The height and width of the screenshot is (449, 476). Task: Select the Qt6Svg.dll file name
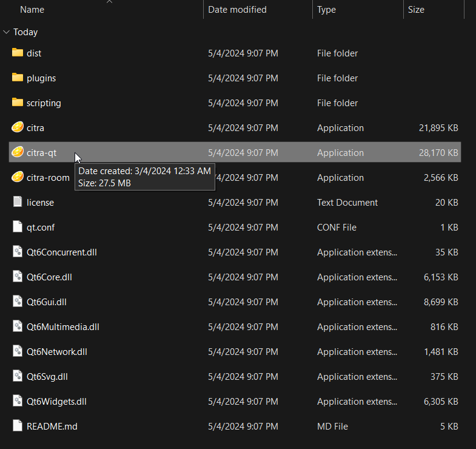[47, 376]
